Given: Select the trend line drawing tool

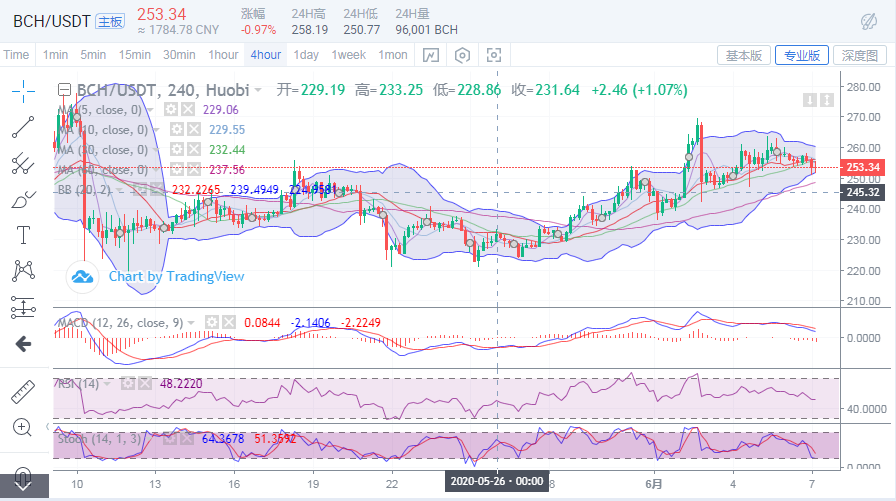Looking at the screenshot, I should click(23, 127).
